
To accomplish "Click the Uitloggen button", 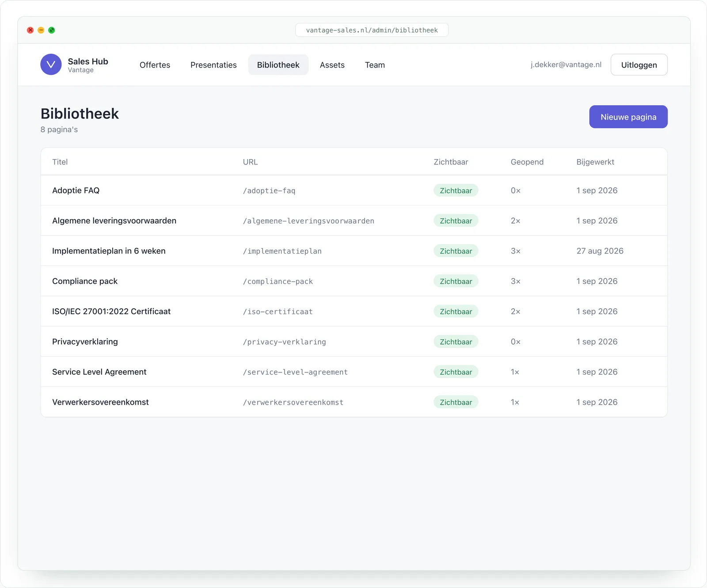I will point(639,65).
